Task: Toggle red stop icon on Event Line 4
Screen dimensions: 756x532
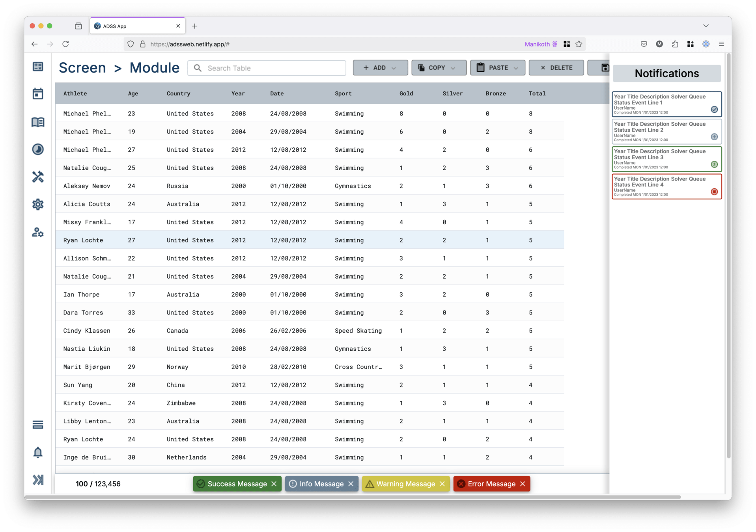Action: coord(714,192)
